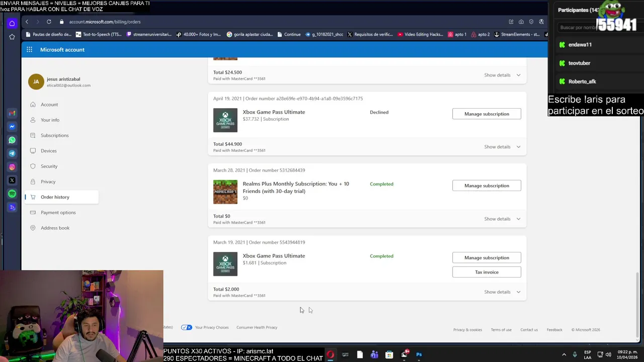Open the Feedback footer link

[x=554, y=330]
